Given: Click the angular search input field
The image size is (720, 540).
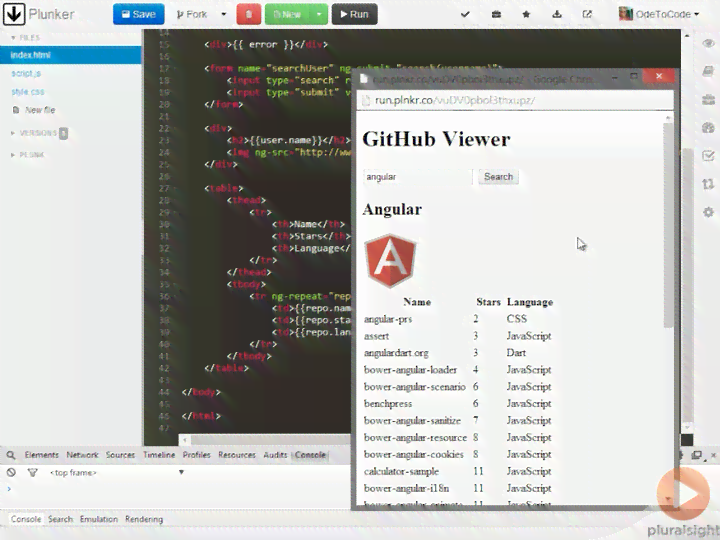Looking at the screenshot, I should click(417, 177).
